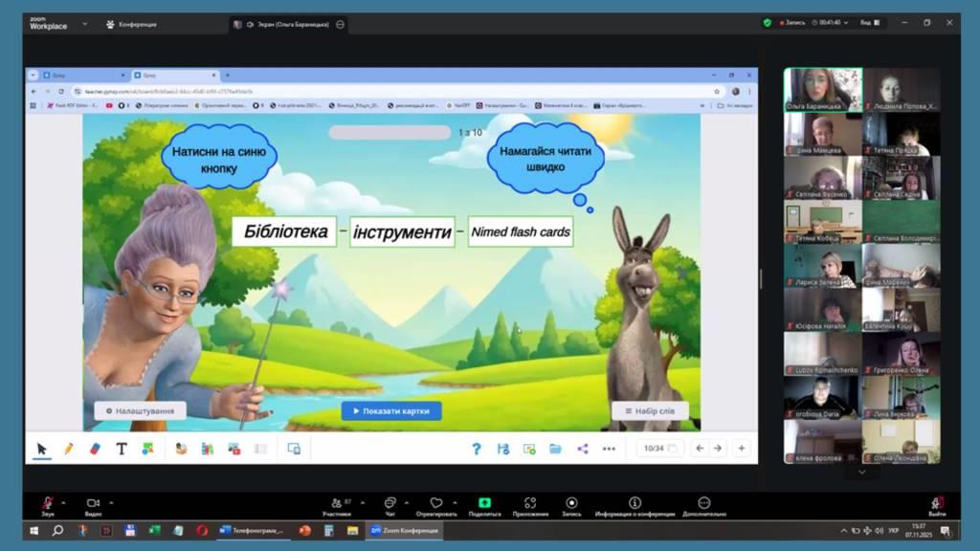Viewport: 980px width, 551px height.
Task: Expand the audio options arrow next to microphone
Action: pyautogui.click(x=64, y=501)
